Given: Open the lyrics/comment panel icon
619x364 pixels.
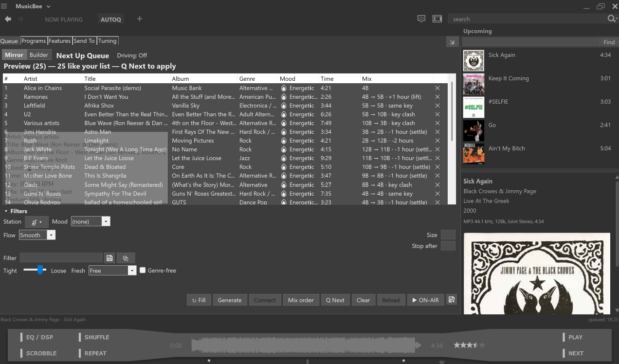Looking at the screenshot, I should click(x=421, y=19).
